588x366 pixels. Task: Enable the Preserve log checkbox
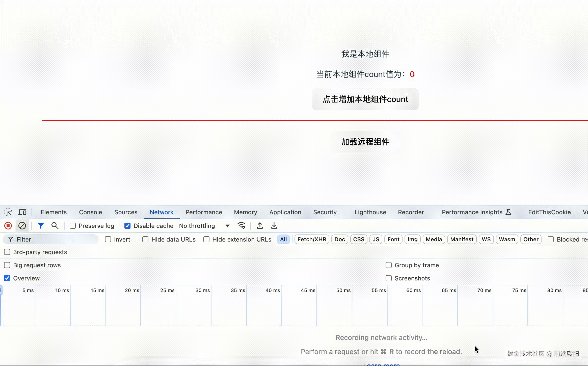coord(73,226)
